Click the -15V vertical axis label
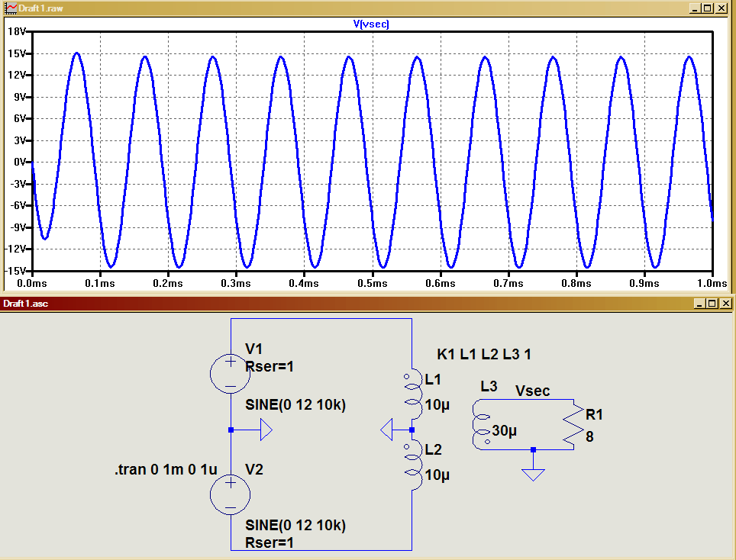Screen dimensions: 736x560 coord(15,271)
